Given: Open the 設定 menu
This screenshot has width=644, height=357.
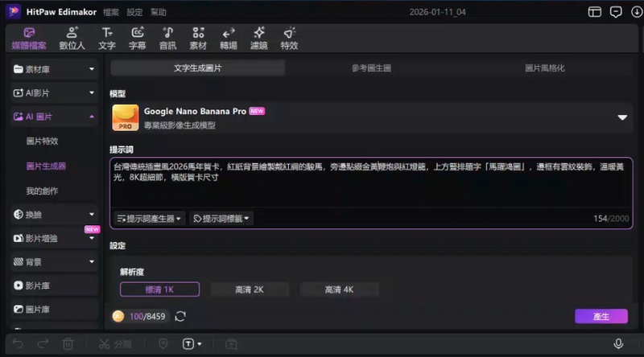Looking at the screenshot, I should 134,12.
